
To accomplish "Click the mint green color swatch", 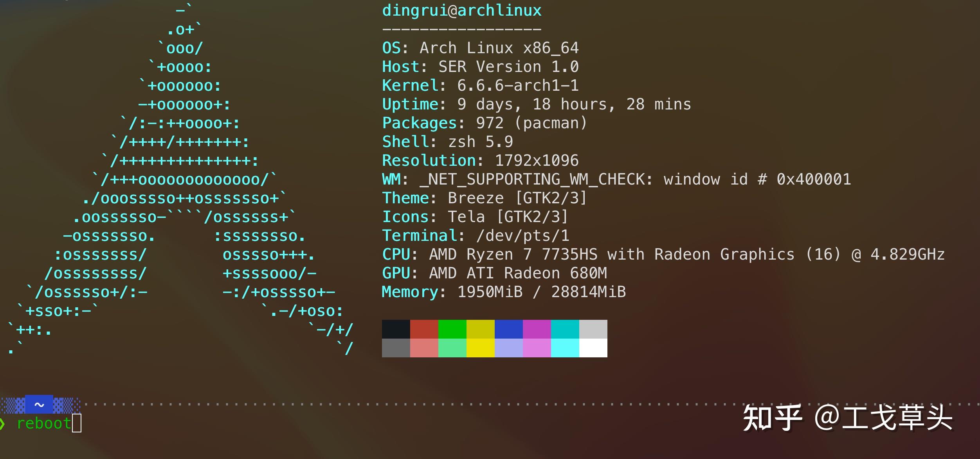I will 452,348.
